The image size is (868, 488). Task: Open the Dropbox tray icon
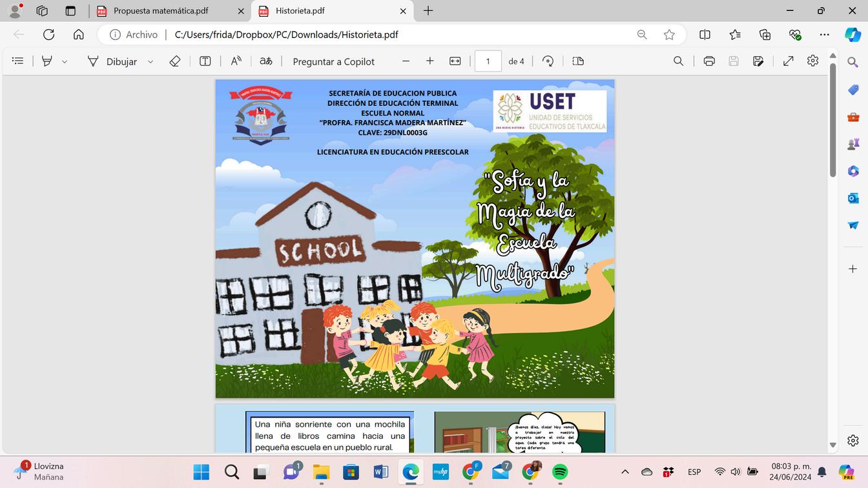668,472
